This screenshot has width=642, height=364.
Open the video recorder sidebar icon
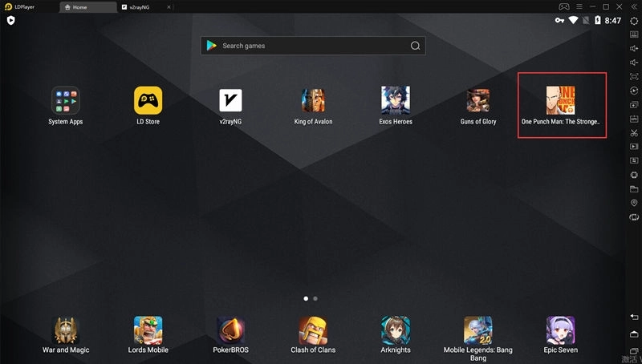click(x=634, y=147)
